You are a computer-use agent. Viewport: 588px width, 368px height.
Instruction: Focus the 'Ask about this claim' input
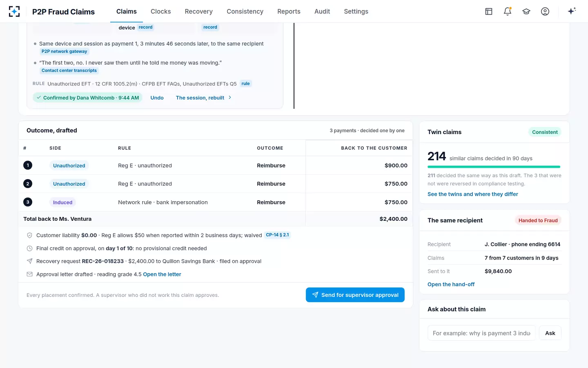point(481,333)
